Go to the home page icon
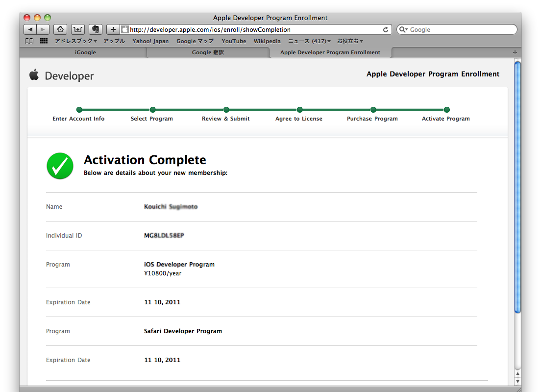 pos(60,29)
